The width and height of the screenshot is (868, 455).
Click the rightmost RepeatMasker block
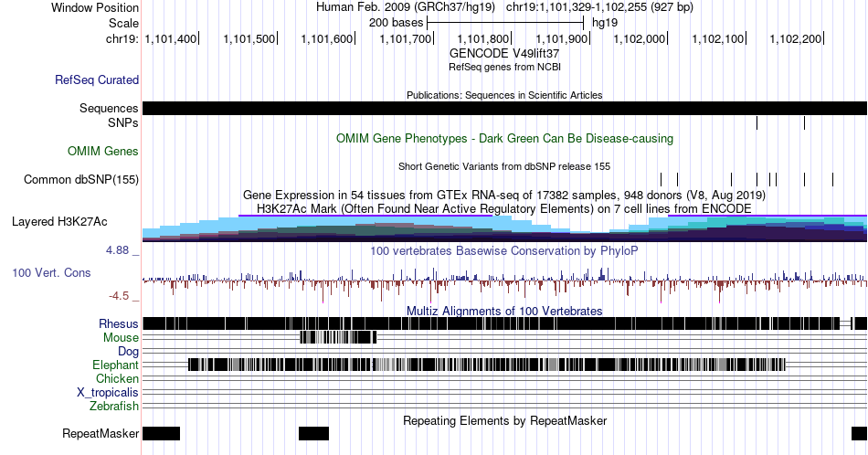pos(859,433)
